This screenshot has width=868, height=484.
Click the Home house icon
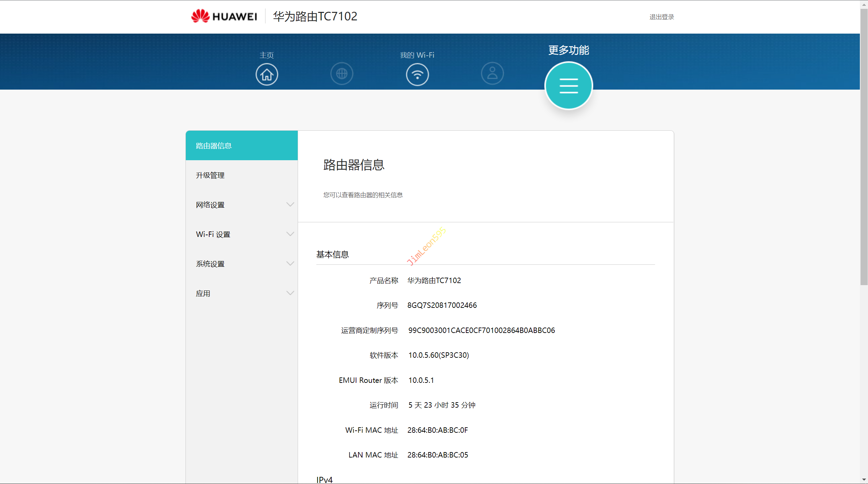click(x=267, y=74)
